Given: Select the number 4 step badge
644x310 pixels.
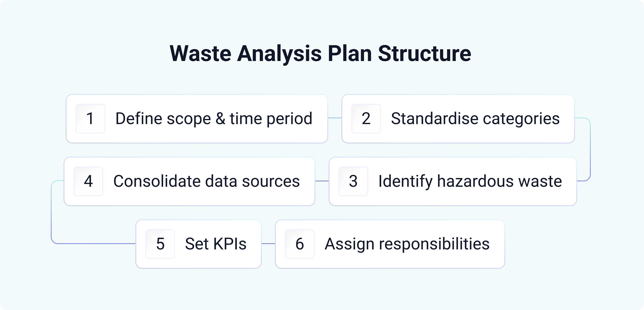Looking at the screenshot, I should coord(88,181).
